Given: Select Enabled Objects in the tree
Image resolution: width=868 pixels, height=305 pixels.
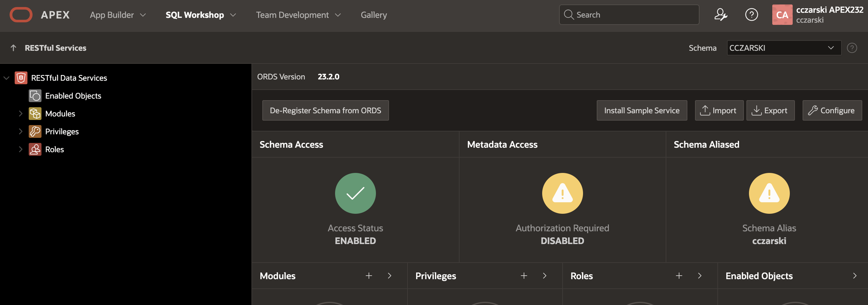Looking at the screenshot, I should click(73, 96).
